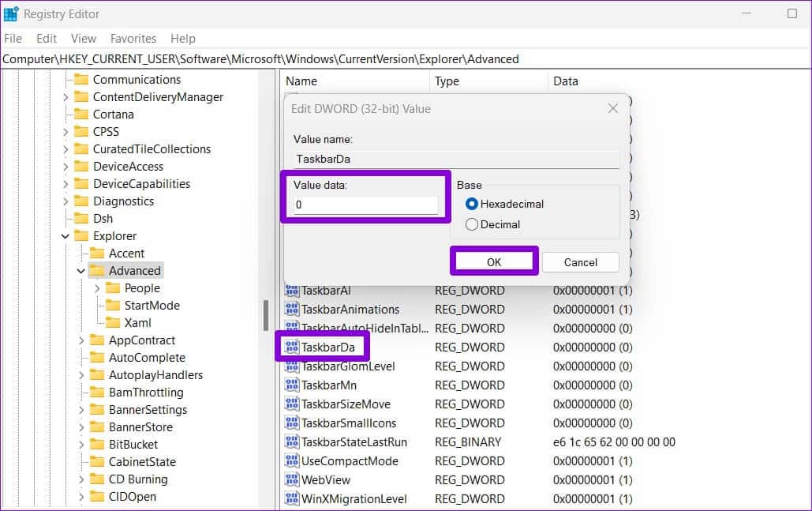Open the Edit menu
Image resolution: width=812 pixels, height=511 pixels.
46,39
